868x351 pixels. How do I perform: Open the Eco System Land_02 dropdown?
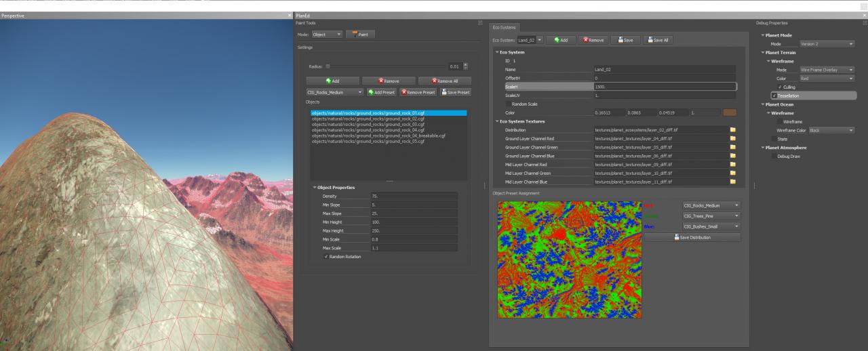530,40
